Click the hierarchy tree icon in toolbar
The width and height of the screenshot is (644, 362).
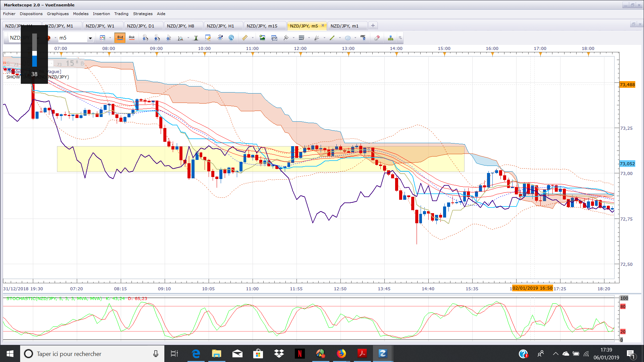click(390, 38)
